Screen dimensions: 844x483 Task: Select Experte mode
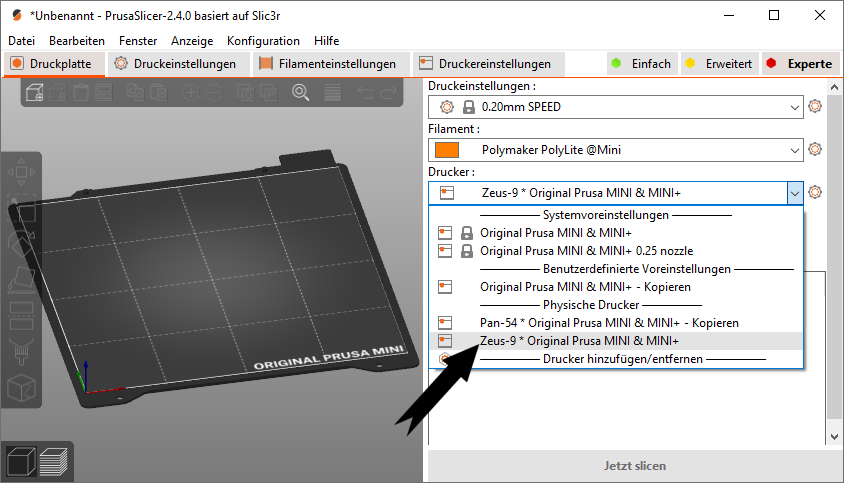pyautogui.click(x=800, y=64)
